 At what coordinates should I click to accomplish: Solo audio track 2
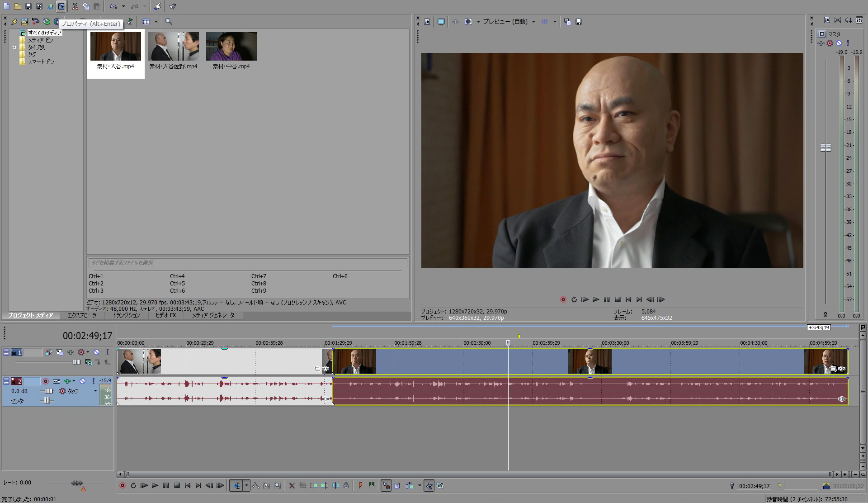pos(93,381)
